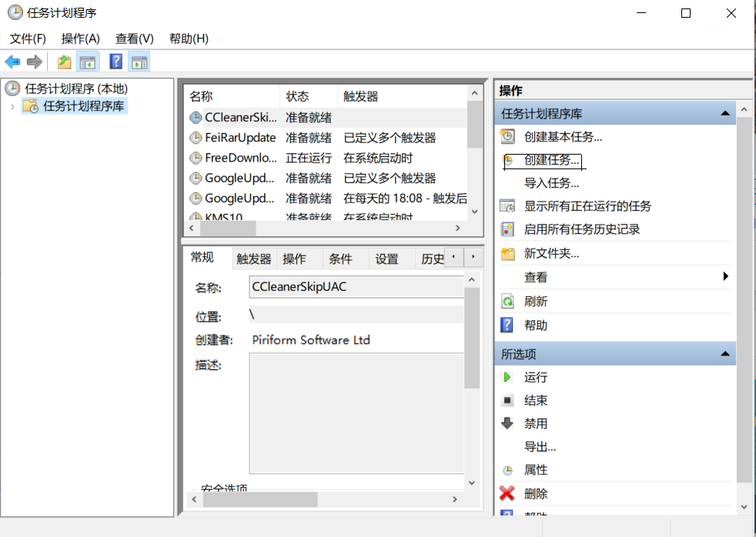Open the 查看(V) menu
756x537 pixels.
pos(135,38)
